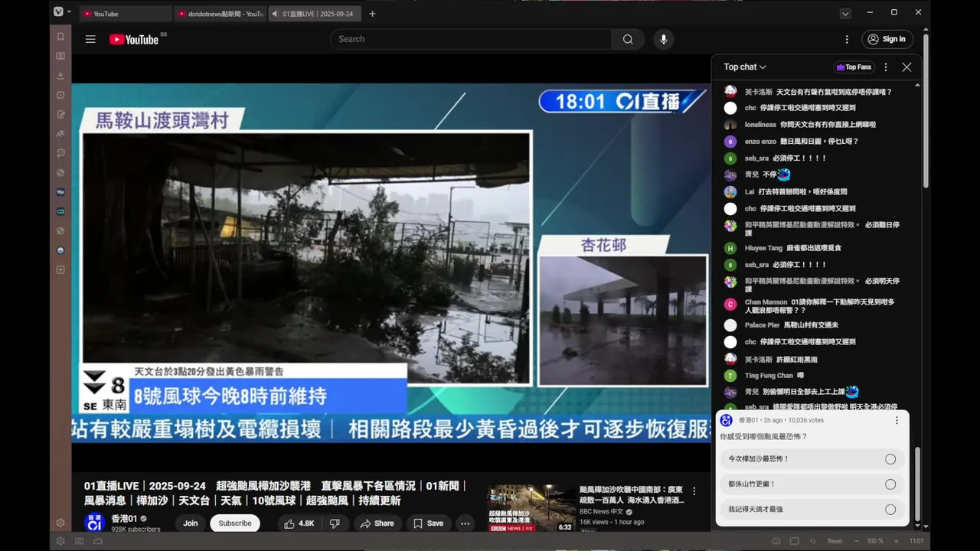The width and height of the screenshot is (980, 551).
Task: Click chat user Huiyee Tang
Action: click(763, 248)
